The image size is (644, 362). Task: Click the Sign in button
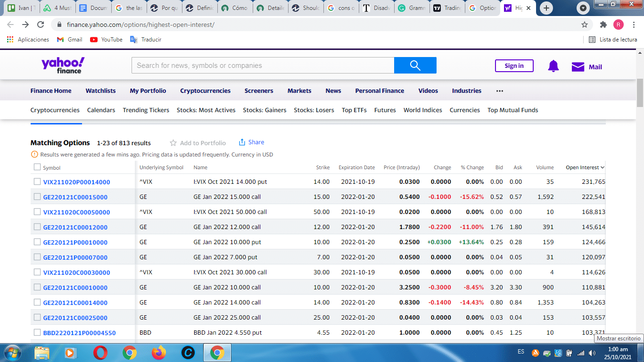514,66
